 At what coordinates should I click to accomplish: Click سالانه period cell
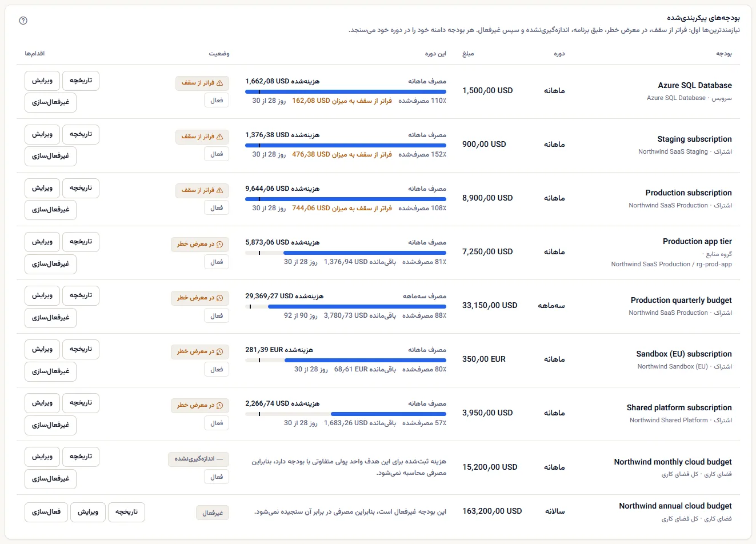tap(555, 511)
